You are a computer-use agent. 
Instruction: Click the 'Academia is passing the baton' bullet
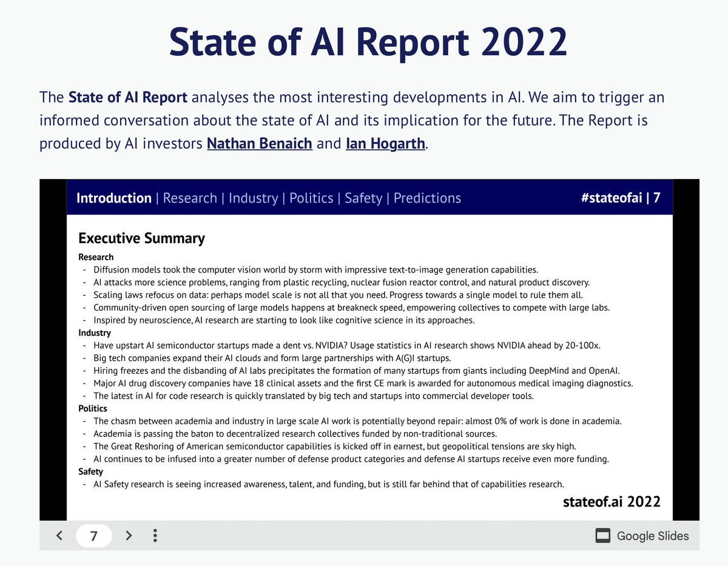click(x=295, y=434)
